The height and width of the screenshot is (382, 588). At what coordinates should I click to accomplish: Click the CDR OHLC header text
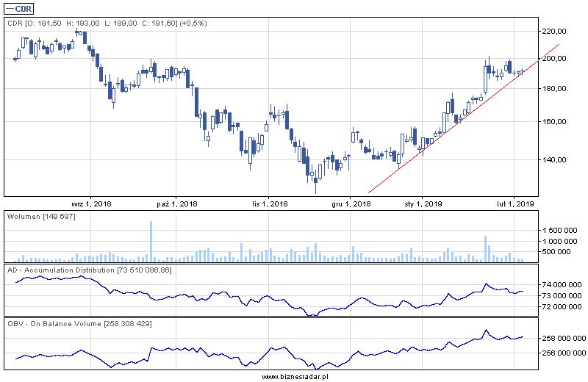(x=107, y=24)
